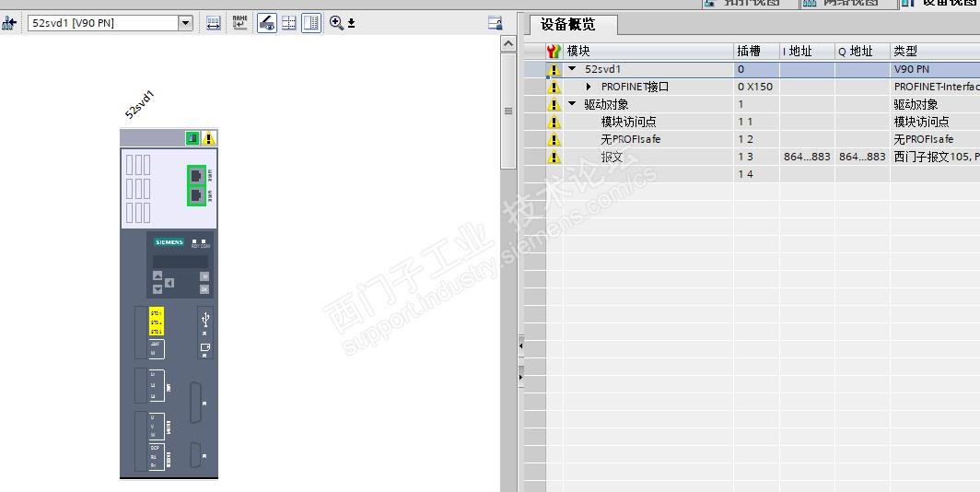Viewport: 980px width, 492px height.
Task: Select the 无PROFIsafe module name cell
Action: click(x=631, y=139)
